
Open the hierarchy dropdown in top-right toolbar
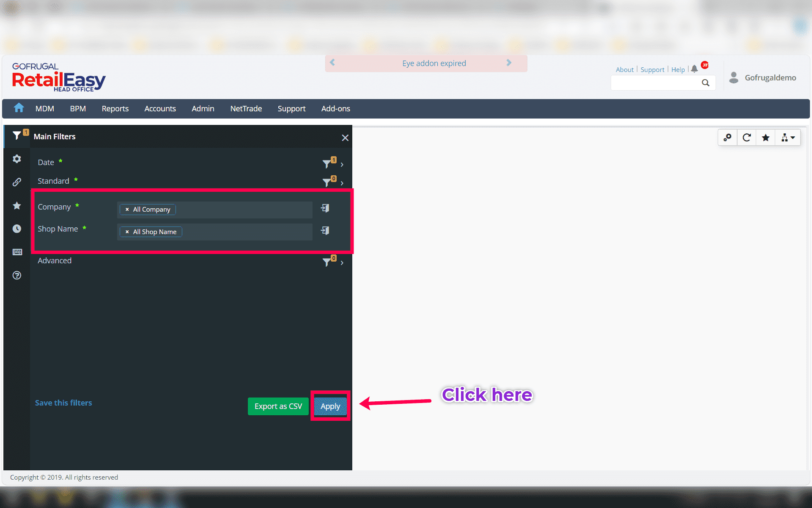click(787, 138)
